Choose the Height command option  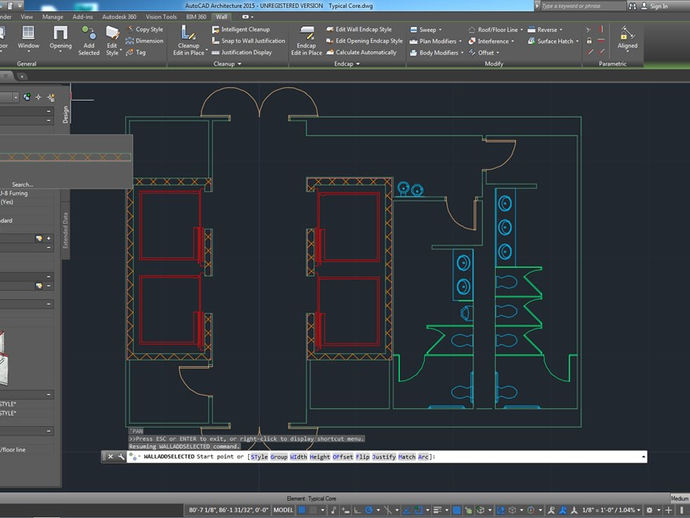click(x=319, y=457)
